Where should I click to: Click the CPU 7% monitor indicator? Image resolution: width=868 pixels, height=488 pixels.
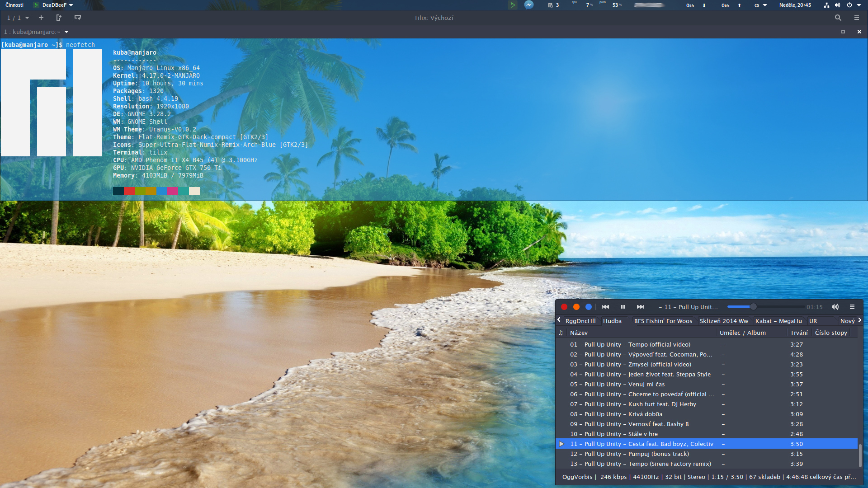pos(583,5)
